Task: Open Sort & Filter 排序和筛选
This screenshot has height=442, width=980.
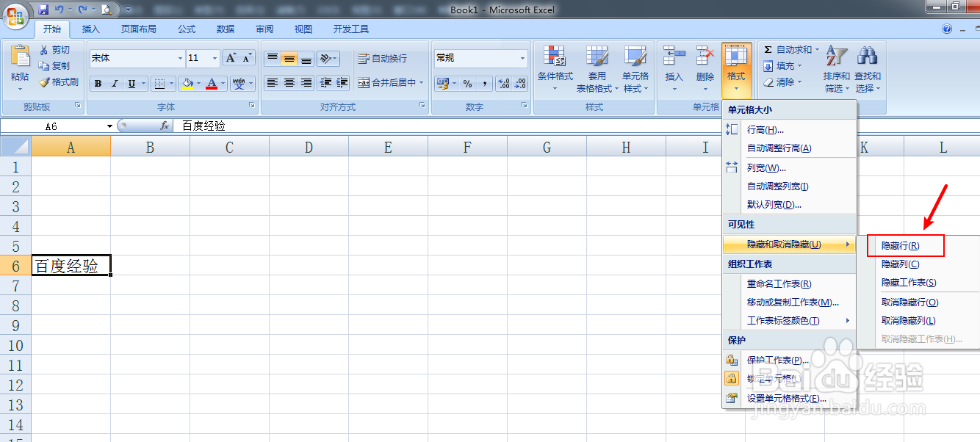Action: pos(836,69)
